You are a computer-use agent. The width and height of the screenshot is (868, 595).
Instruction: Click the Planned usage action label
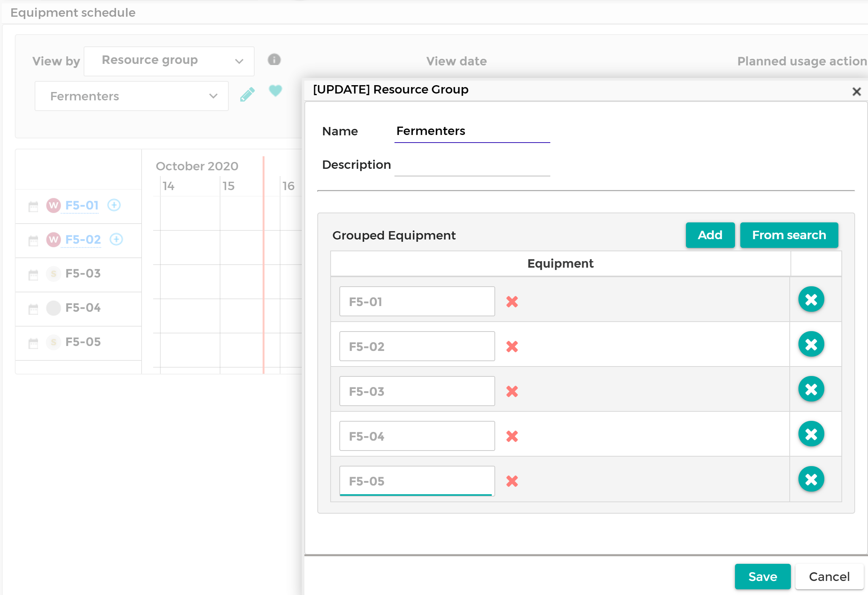pos(802,61)
